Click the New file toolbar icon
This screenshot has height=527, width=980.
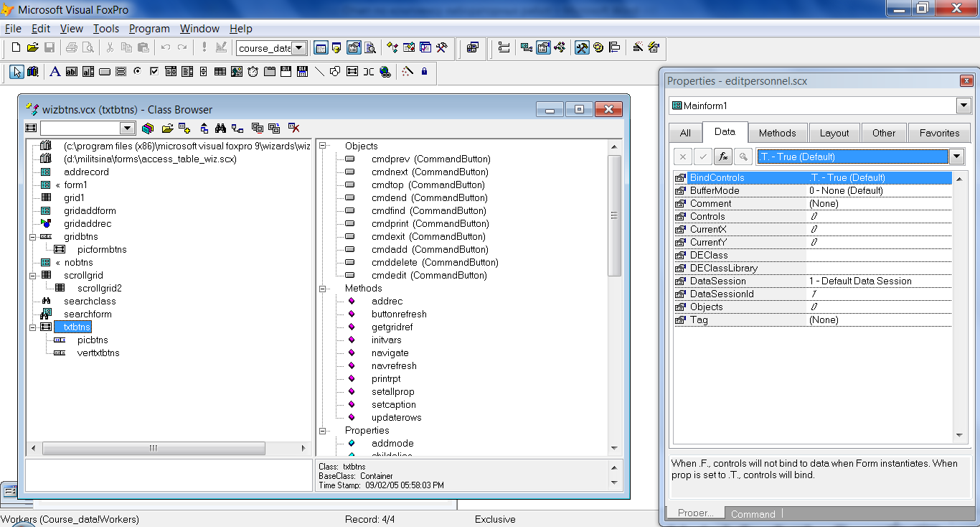pos(16,48)
